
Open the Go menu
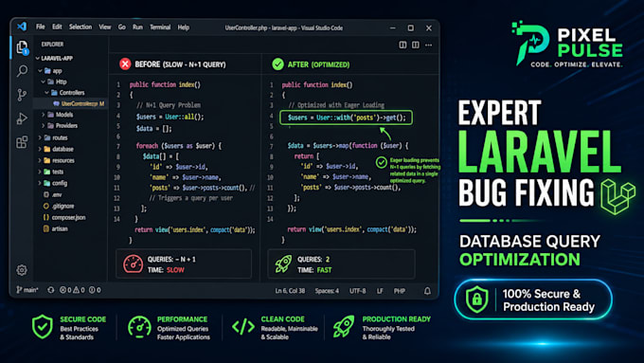click(122, 27)
